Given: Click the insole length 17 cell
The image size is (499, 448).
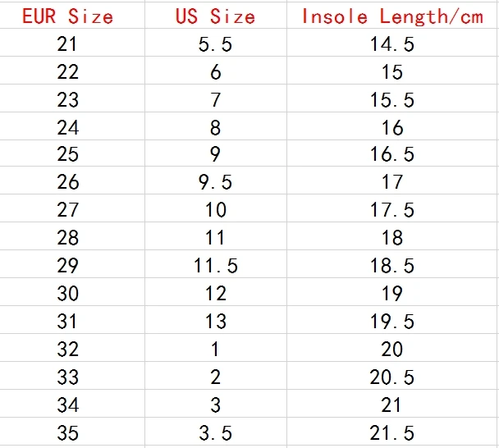Looking at the screenshot, I should tap(391, 181).
